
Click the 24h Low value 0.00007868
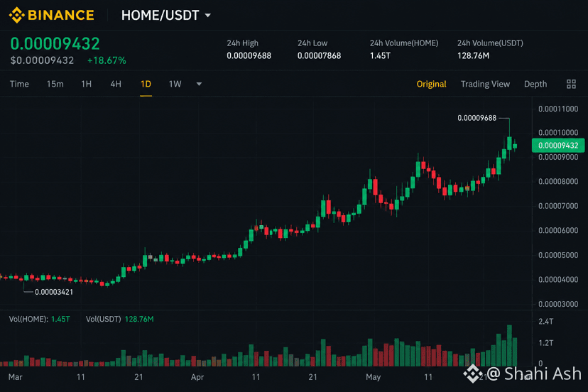319,55
